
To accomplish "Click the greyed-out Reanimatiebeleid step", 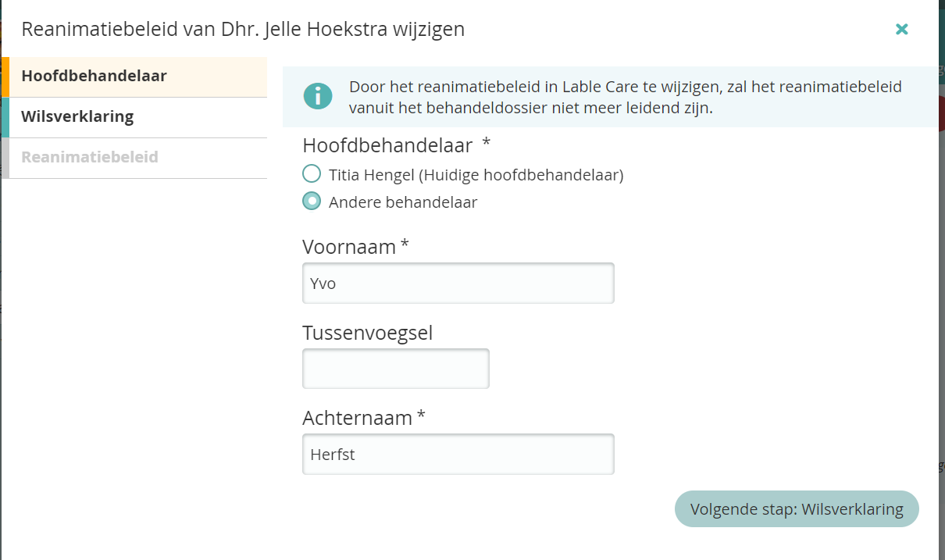I will click(x=137, y=158).
